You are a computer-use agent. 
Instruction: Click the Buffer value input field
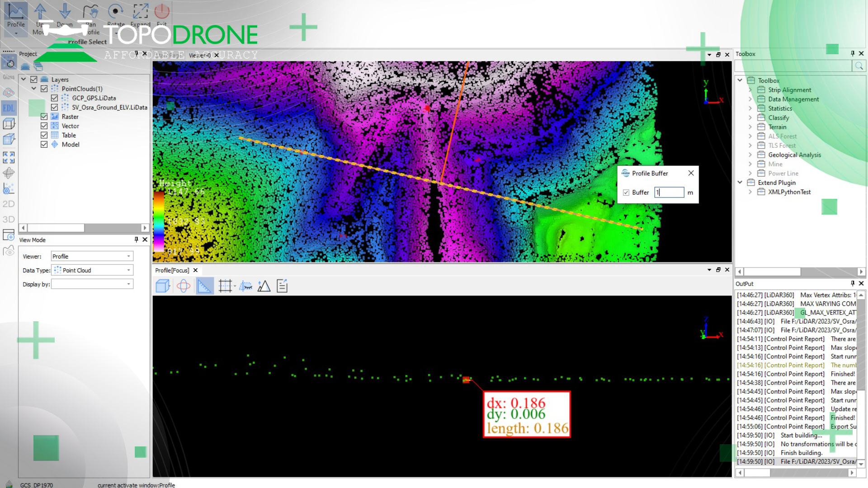click(669, 192)
